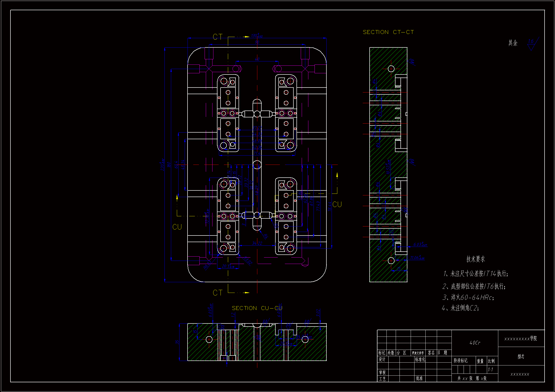Image resolution: width=555 pixels, height=392 pixels.
Task: Click the 其余 label near roughness symbol
Action: (513, 43)
